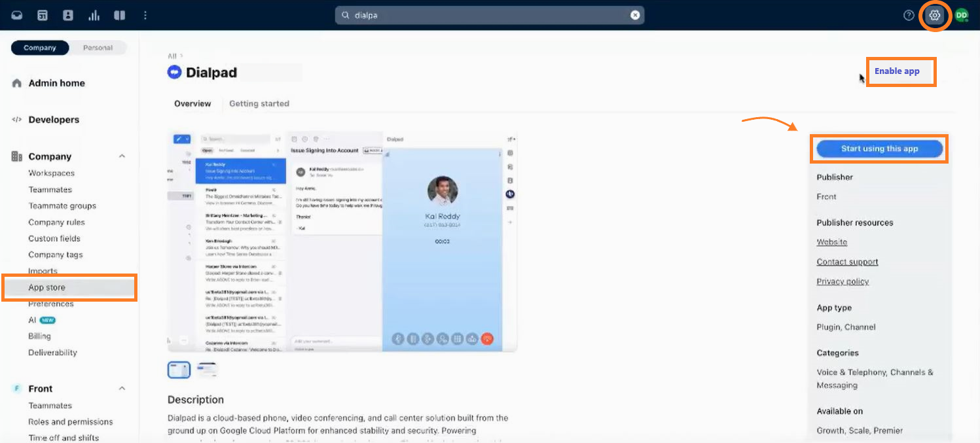Select the second screenshot thumbnail
The image size is (980, 443).
(x=207, y=370)
